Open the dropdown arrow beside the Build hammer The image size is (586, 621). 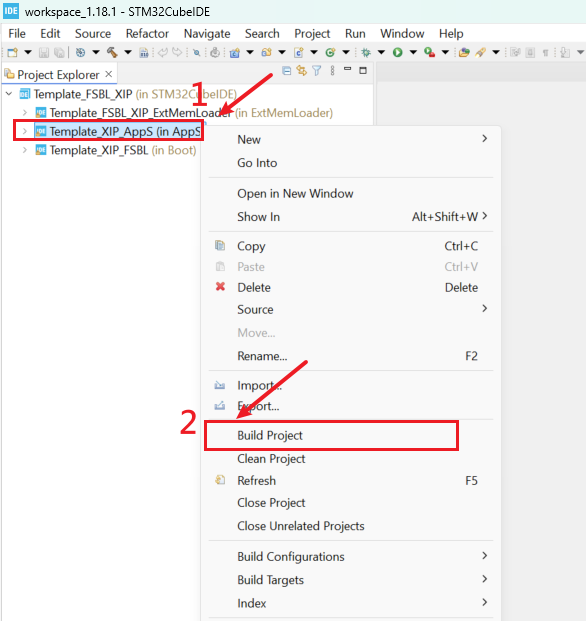point(127,52)
